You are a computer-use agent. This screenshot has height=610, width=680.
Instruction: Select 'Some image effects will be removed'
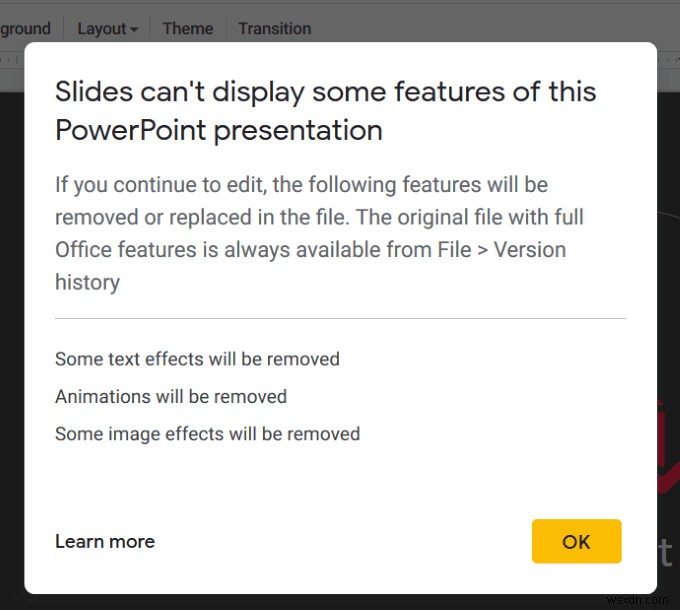click(x=207, y=433)
